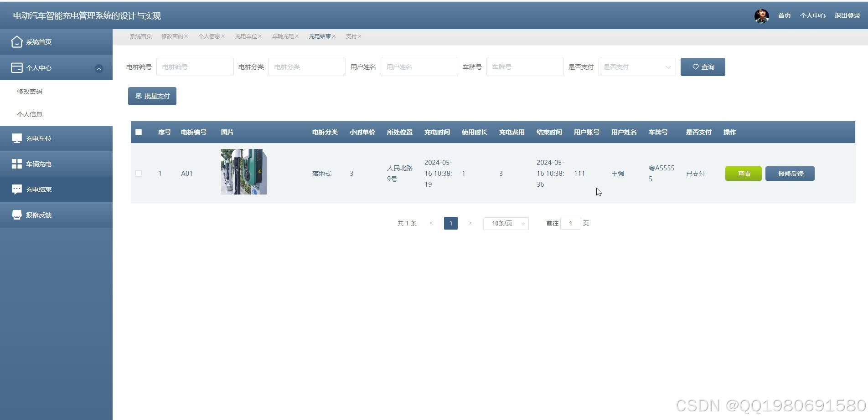The image size is (868, 420).
Task: Collapse the 个人中心 sidebar section
Action: click(98, 69)
